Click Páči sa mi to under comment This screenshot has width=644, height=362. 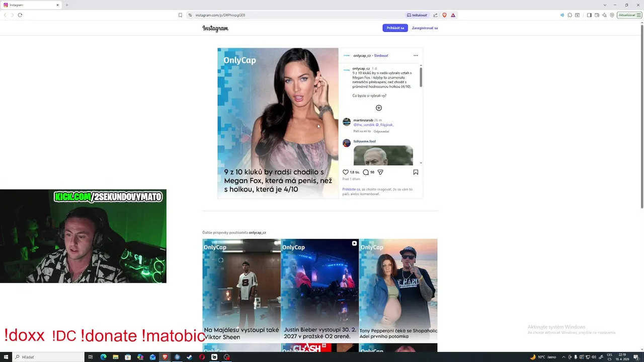click(362, 131)
